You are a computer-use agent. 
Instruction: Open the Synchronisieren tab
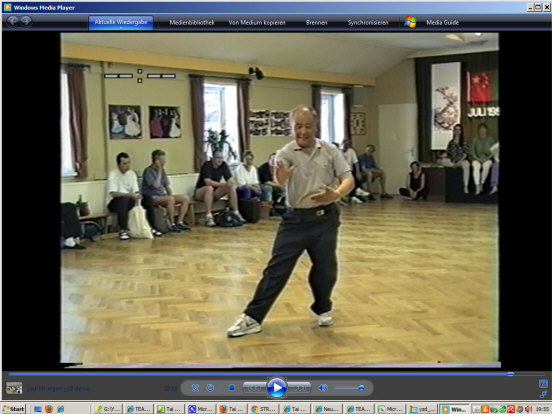[x=368, y=23]
